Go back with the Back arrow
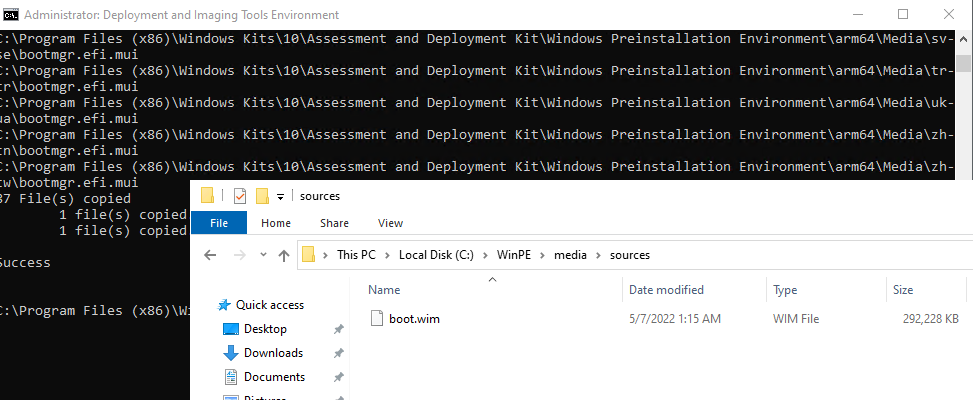 [x=210, y=255]
